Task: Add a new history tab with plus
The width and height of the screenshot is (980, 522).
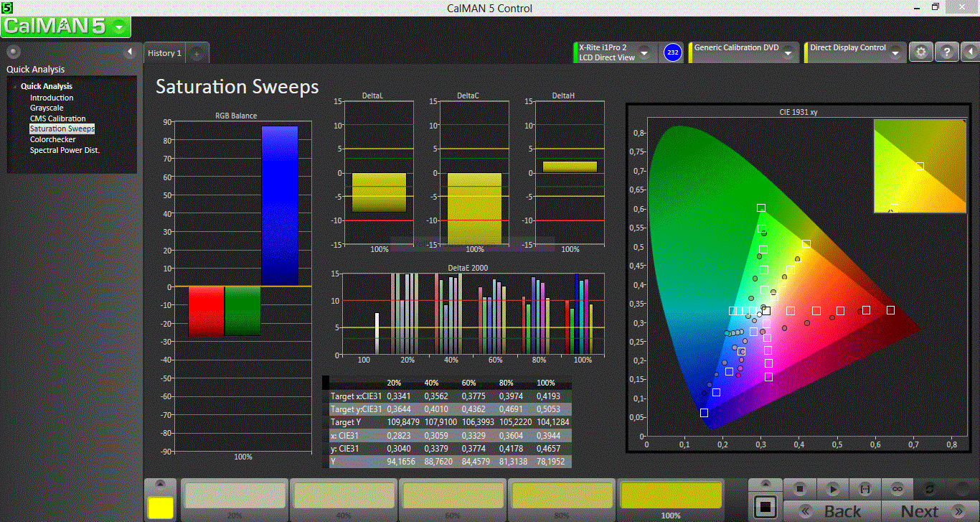Action: pos(197,54)
